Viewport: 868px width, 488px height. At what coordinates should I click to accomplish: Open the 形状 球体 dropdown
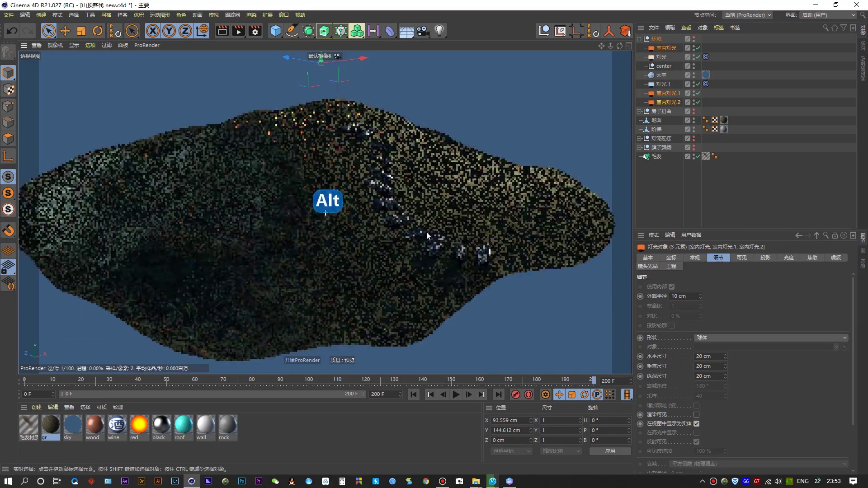771,338
